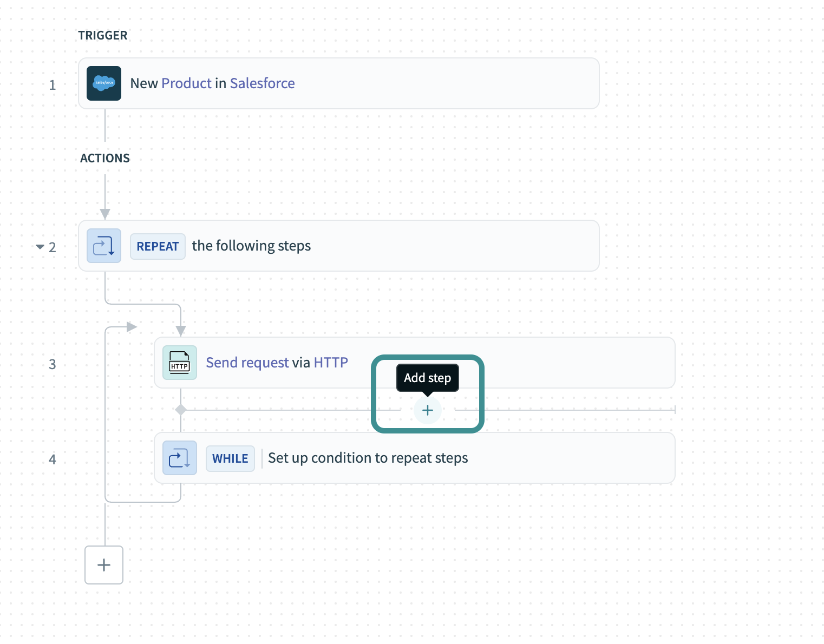Click the while loop icon on step 4
The width and height of the screenshot is (824, 644).
[179, 458]
